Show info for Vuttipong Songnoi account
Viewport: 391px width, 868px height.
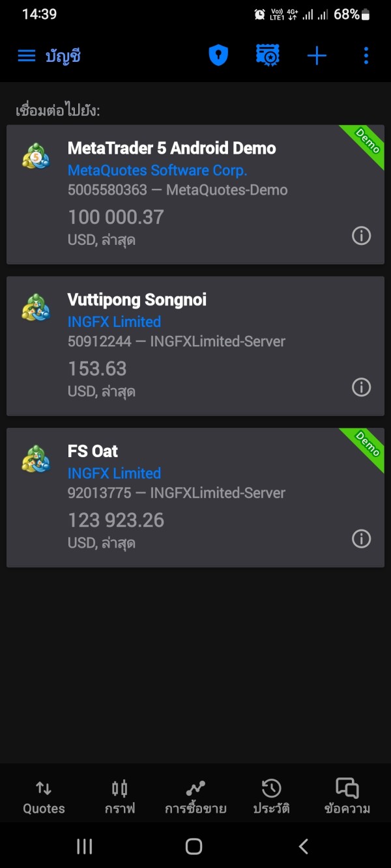point(361,387)
